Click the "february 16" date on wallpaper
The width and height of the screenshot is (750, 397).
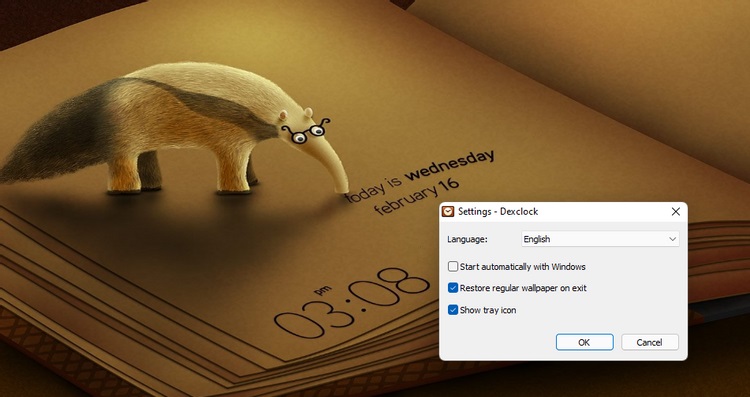point(417,197)
